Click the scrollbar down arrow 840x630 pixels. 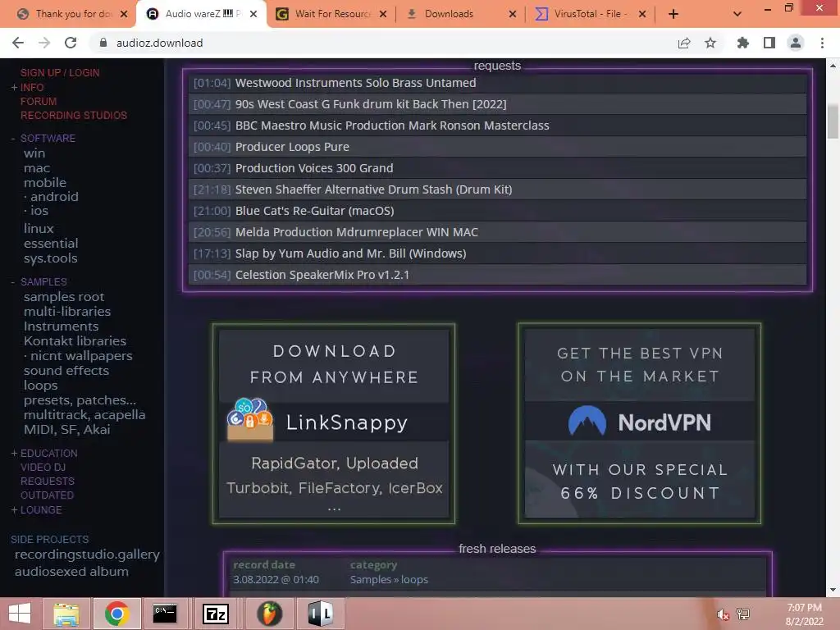tap(833, 590)
